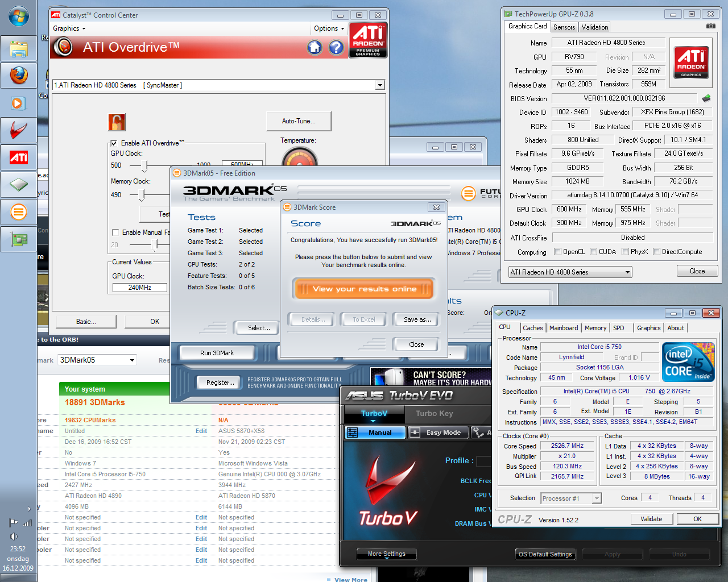Show hidden tray icons arrow

30,509
